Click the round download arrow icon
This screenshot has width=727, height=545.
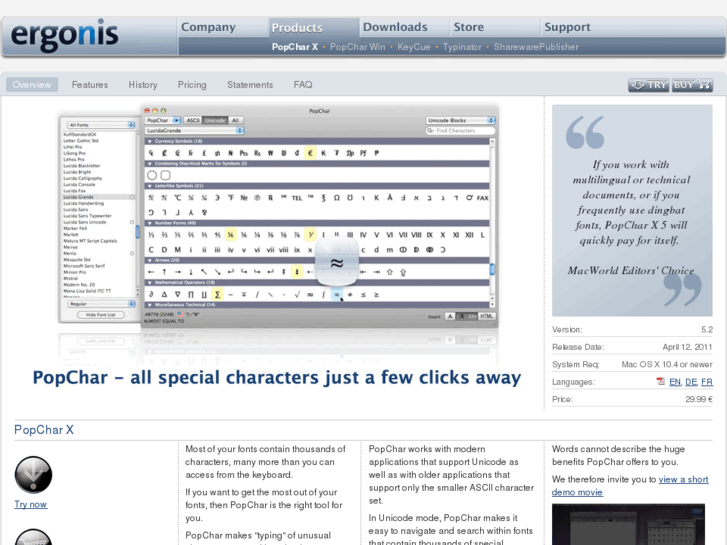(x=33, y=474)
